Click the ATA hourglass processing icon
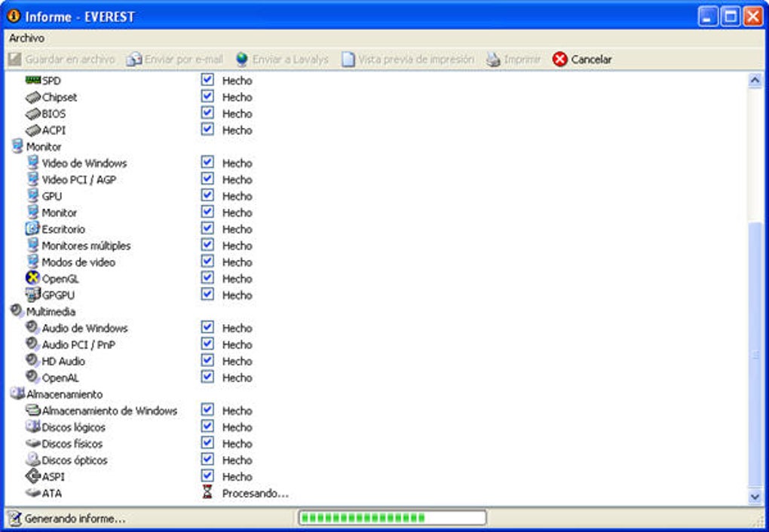The width and height of the screenshot is (769, 532). click(207, 492)
